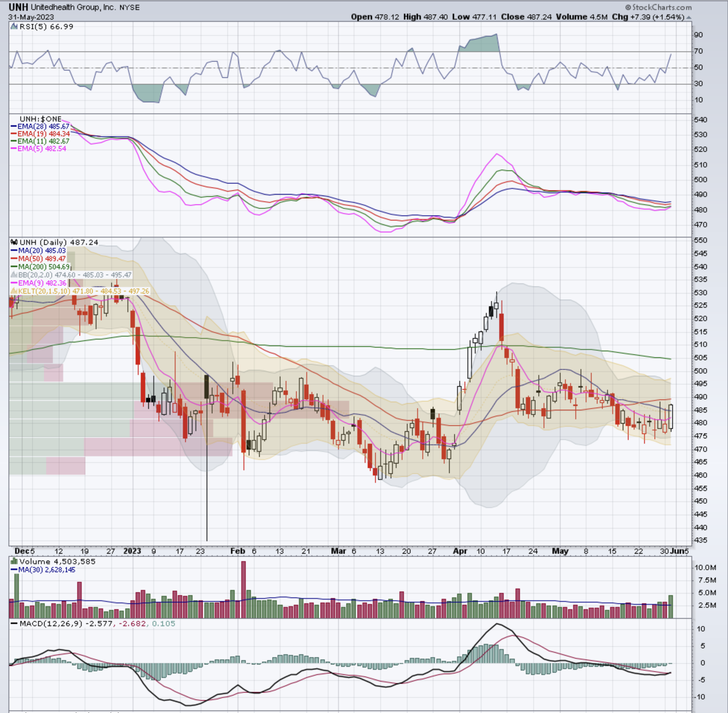The height and width of the screenshot is (713, 728).
Task: Click the up triangle after the Chg value
Action: click(689, 17)
